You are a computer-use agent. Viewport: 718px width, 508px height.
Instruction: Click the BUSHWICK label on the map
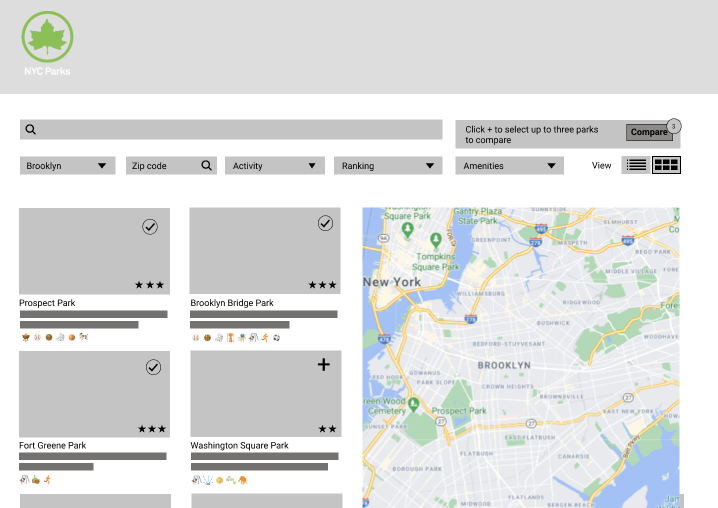point(553,323)
